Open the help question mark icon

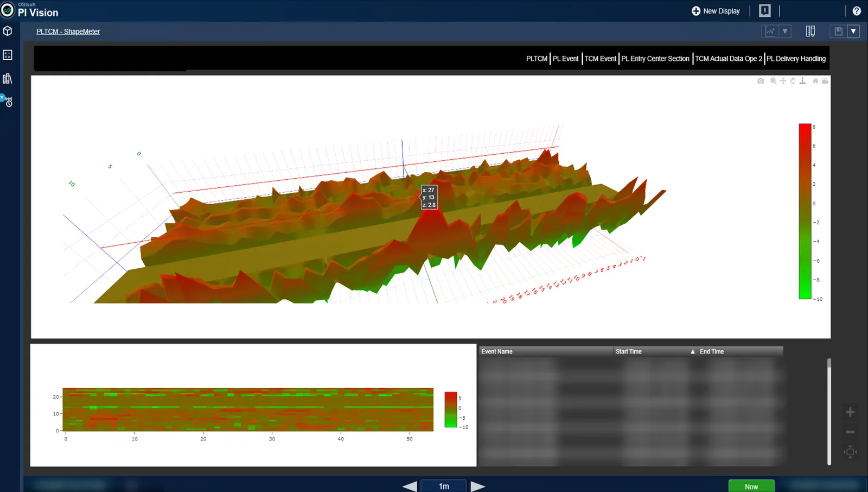[x=857, y=11]
